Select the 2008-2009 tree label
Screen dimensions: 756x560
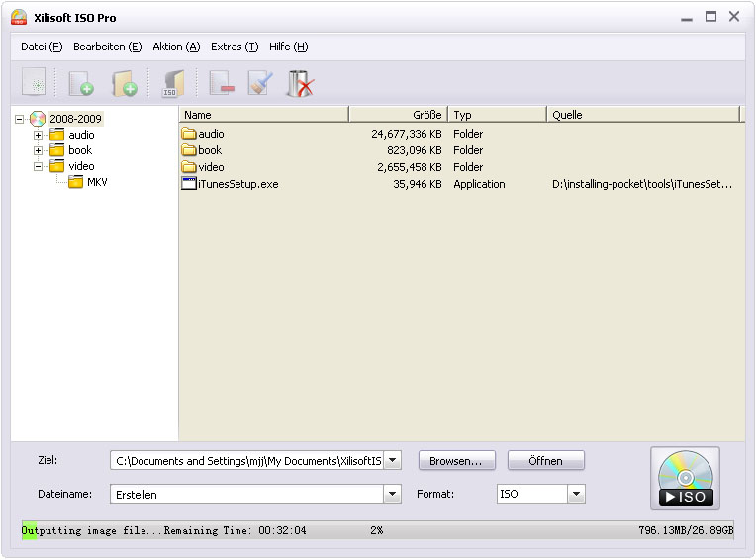click(75, 119)
